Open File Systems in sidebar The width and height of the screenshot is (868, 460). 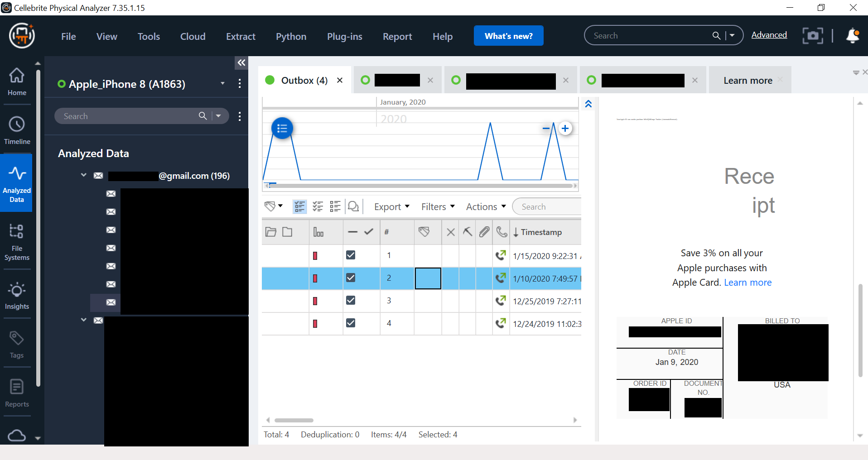point(17,242)
